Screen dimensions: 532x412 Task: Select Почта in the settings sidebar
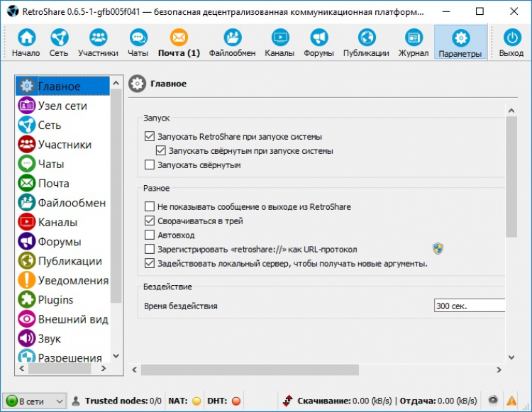[62, 183]
